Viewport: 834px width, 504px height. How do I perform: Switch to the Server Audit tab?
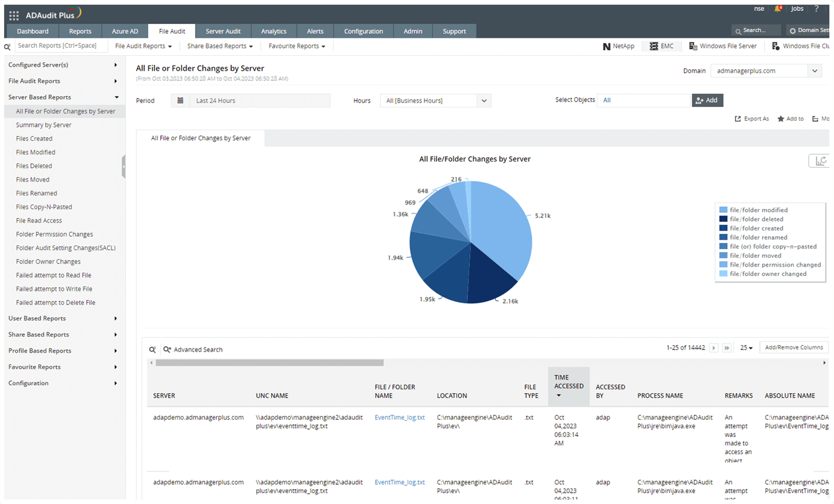coord(223,31)
